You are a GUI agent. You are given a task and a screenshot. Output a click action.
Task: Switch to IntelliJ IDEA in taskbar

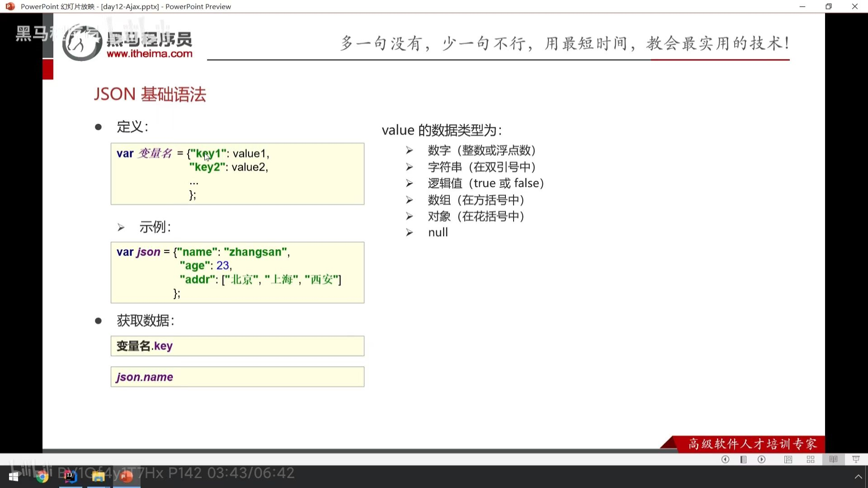70,477
